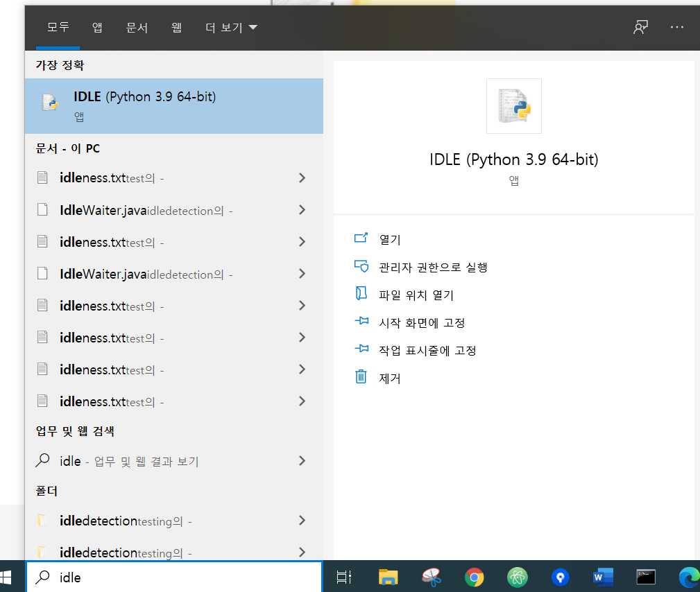Click the large IDLE Python icon in preview
Image resolution: width=700 pixels, height=592 pixels.
point(514,106)
